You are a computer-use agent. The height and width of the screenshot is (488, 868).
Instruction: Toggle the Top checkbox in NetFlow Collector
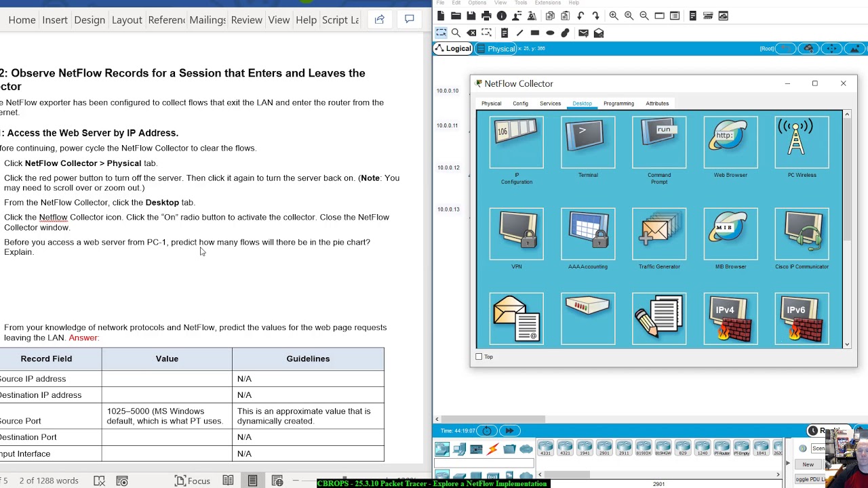(x=479, y=357)
